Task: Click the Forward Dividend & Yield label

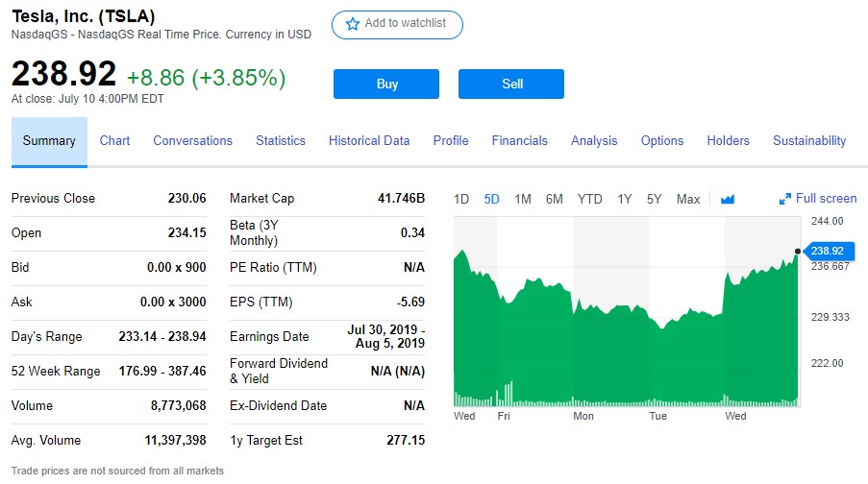Action: click(279, 371)
